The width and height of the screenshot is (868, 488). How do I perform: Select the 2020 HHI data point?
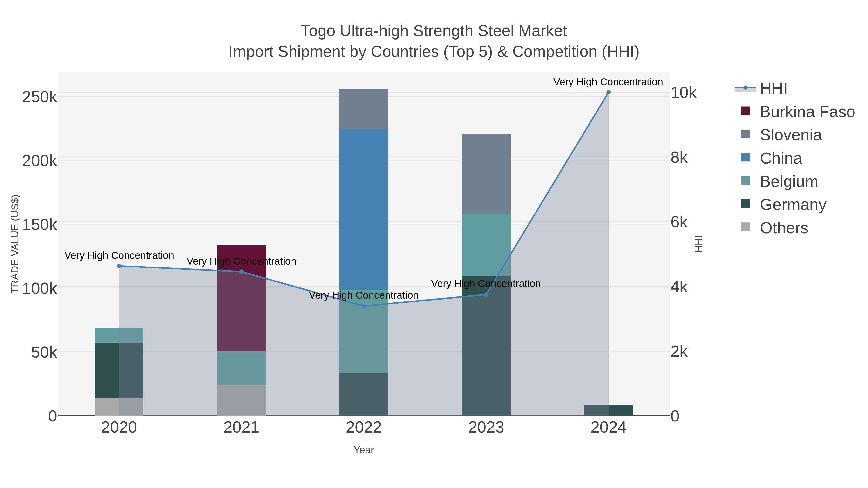tap(119, 266)
